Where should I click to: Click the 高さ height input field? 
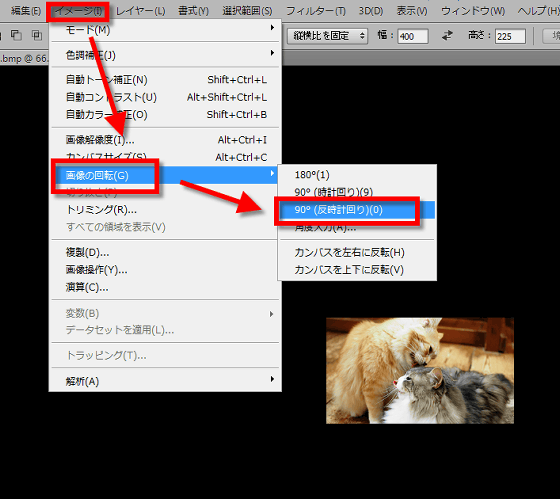coord(510,36)
